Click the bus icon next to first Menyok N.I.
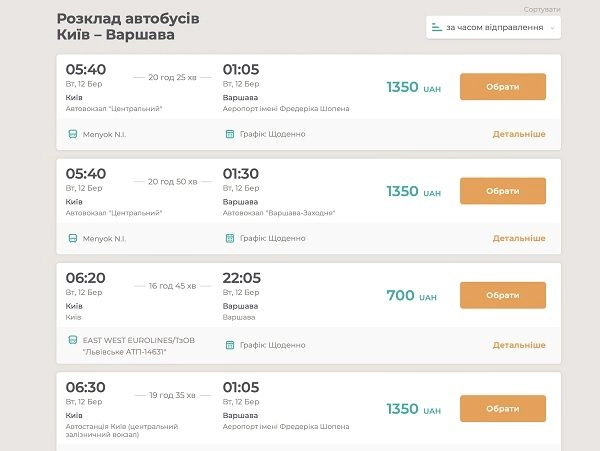The image size is (600, 451). pyautogui.click(x=73, y=134)
